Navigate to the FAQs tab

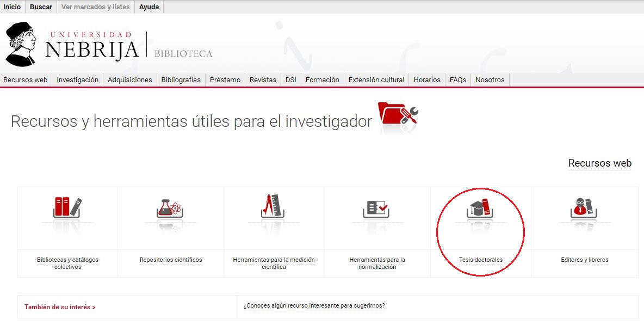point(458,80)
